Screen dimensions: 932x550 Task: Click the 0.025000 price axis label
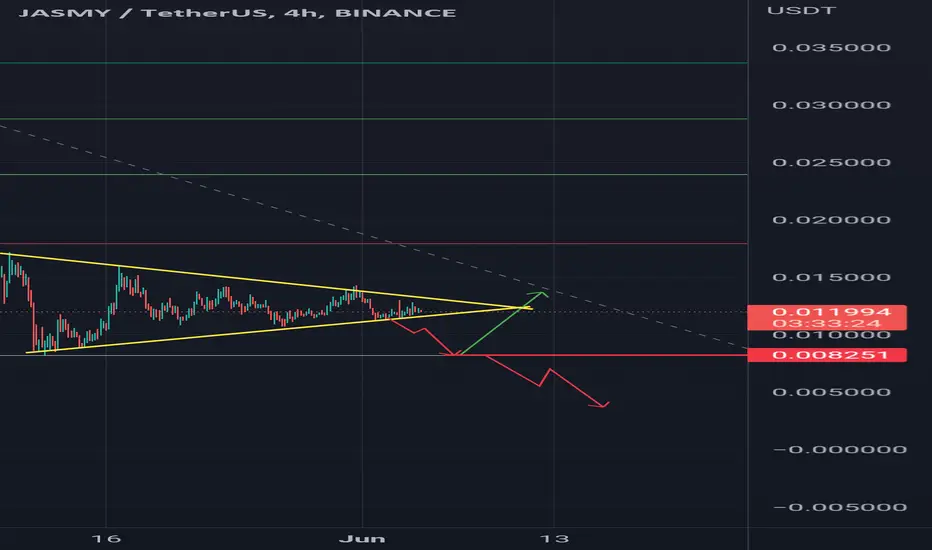(831, 162)
